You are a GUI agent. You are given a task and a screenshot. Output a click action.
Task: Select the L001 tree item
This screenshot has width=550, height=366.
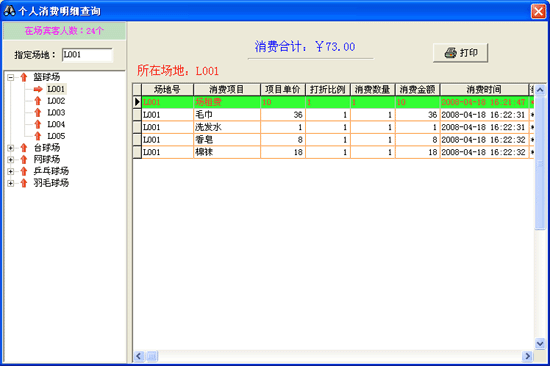click(x=56, y=89)
